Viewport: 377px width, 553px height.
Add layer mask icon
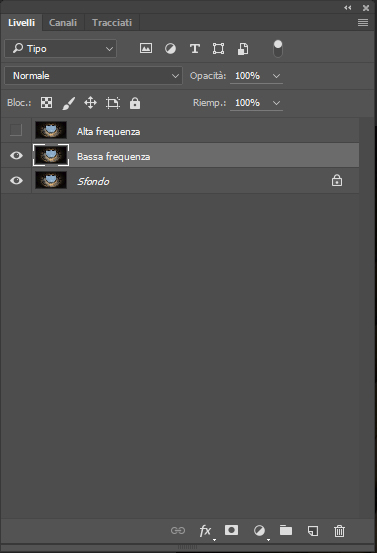(x=231, y=530)
